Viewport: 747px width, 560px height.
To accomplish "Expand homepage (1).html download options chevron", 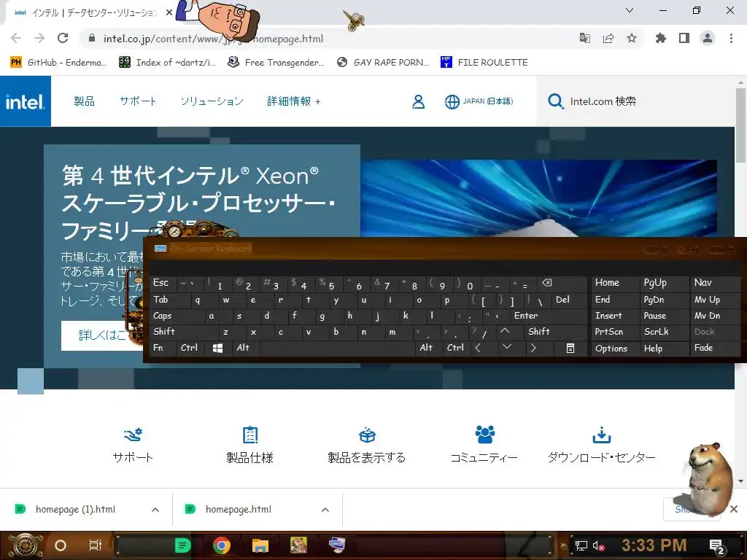I will point(155,510).
